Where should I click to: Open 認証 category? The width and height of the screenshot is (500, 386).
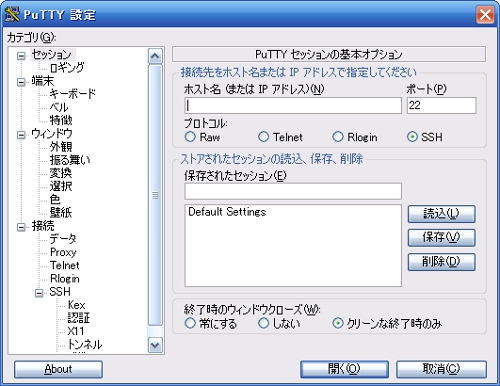point(79,318)
